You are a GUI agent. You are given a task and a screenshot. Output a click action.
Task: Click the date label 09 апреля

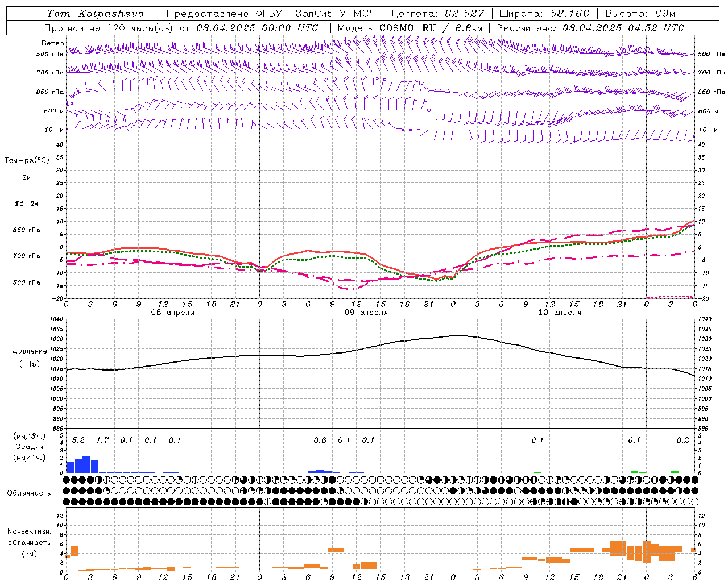click(366, 313)
